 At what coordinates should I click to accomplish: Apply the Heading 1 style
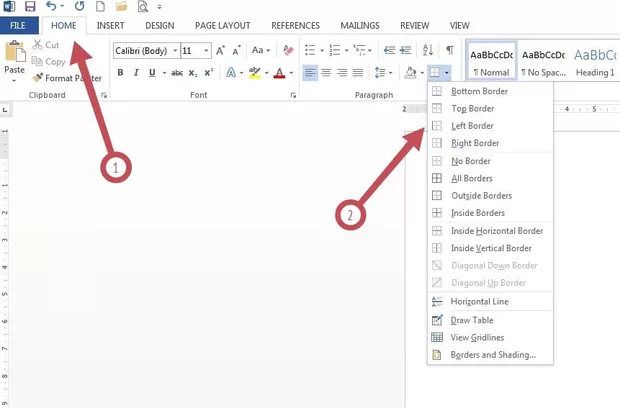[x=595, y=62]
